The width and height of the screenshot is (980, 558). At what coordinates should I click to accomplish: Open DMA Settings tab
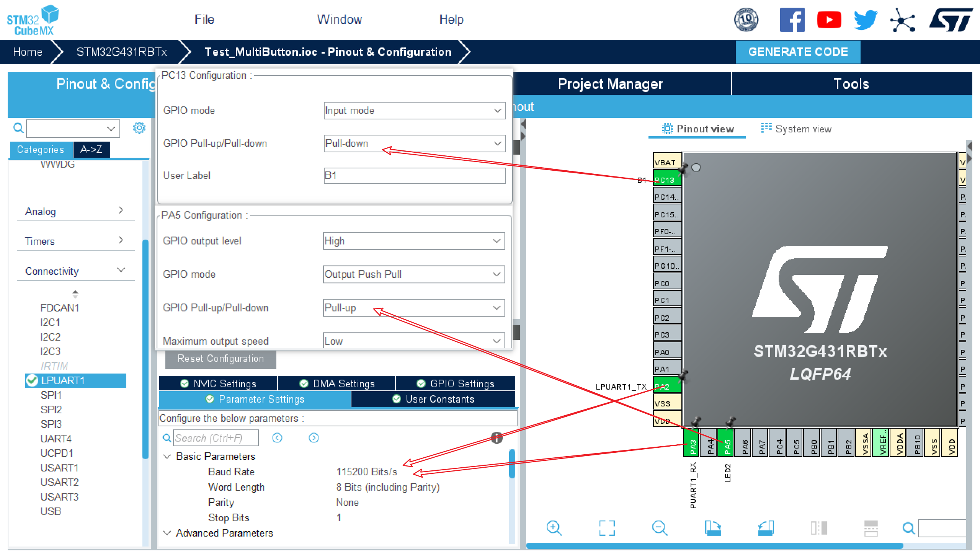[x=336, y=383]
